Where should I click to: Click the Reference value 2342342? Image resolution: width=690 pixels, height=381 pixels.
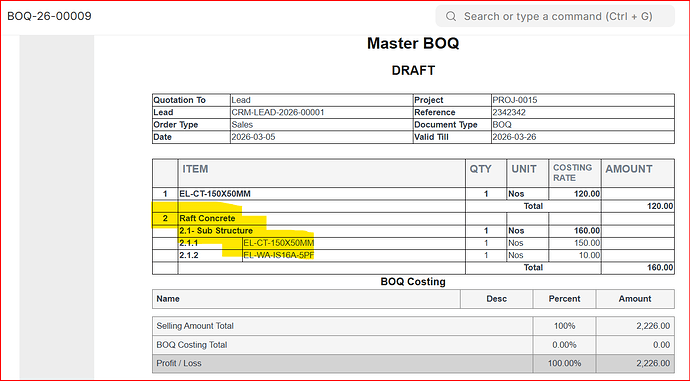[509, 112]
